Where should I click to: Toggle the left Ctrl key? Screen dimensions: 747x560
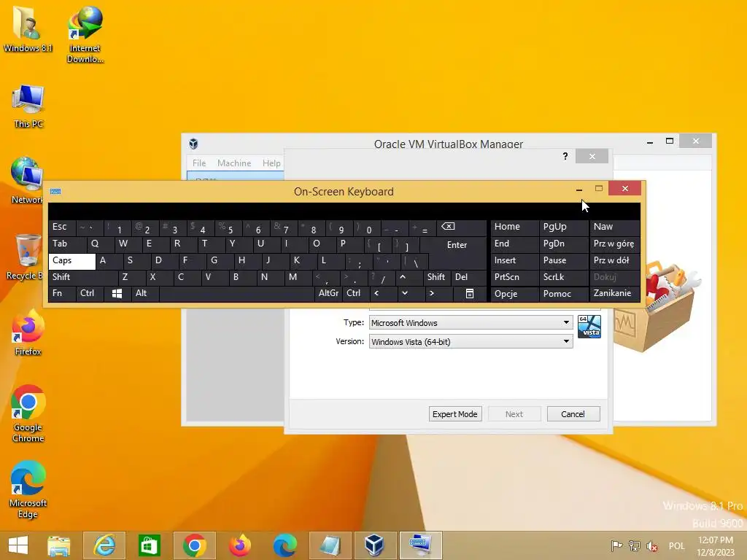click(90, 293)
